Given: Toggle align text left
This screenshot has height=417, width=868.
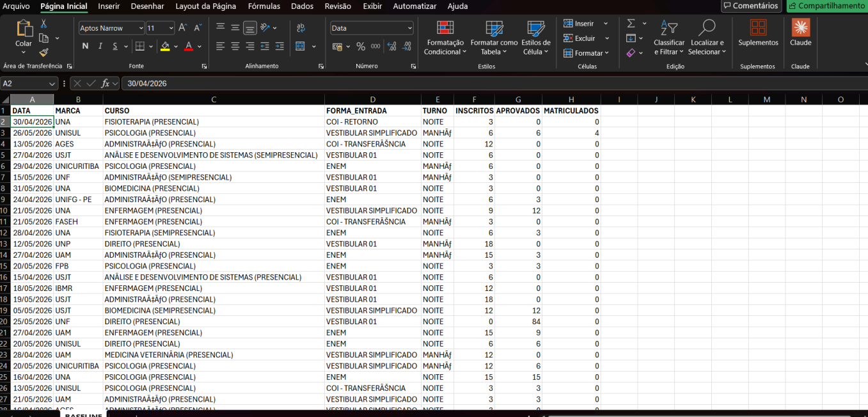Looking at the screenshot, I should click(x=221, y=46).
